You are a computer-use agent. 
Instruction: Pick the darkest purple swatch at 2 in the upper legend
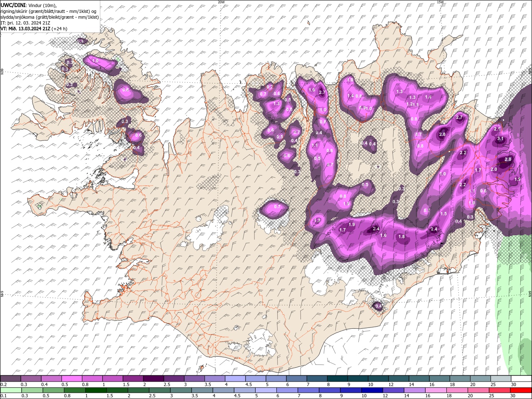[153, 379]
